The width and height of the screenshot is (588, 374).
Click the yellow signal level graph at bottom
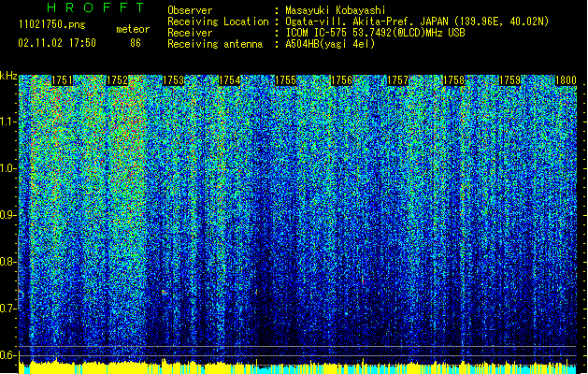tap(297, 367)
